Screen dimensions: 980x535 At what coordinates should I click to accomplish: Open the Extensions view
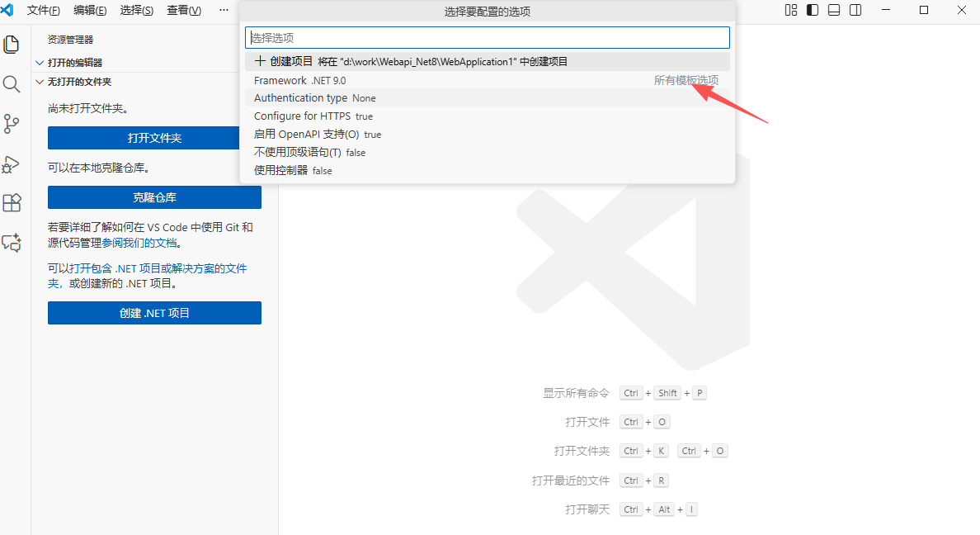pyautogui.click(x=12, y=203)
